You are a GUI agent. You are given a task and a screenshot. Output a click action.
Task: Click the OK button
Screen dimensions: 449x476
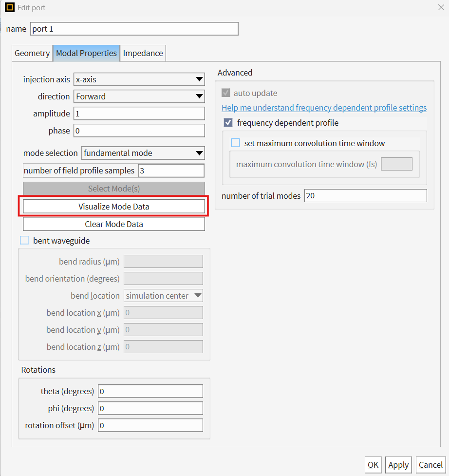pos(373,465)
